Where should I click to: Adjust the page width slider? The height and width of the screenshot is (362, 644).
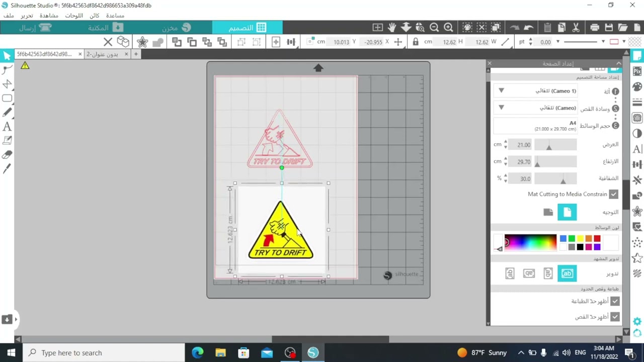[555, 145]
